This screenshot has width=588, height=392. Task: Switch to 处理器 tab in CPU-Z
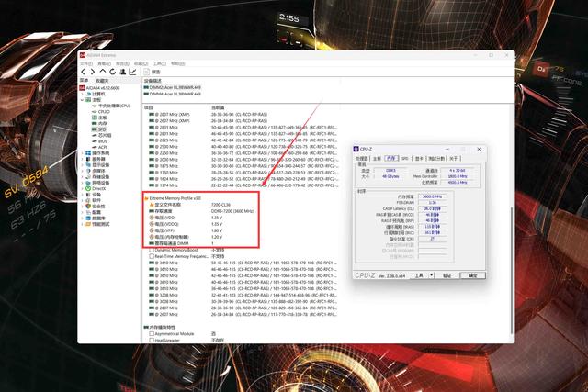coord(362,159)
